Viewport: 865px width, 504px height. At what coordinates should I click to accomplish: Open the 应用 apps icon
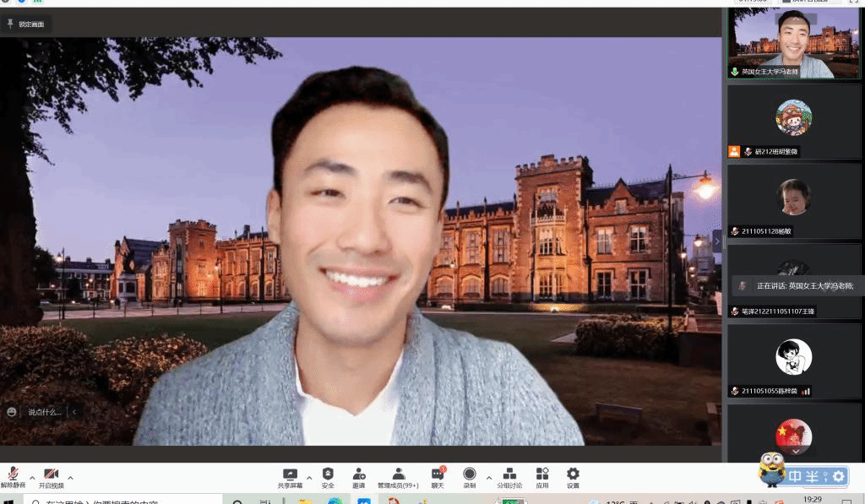coord(542,477)
